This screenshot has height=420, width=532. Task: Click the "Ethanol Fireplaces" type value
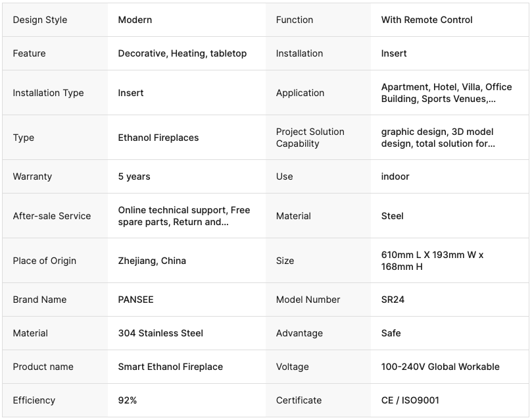158,138
